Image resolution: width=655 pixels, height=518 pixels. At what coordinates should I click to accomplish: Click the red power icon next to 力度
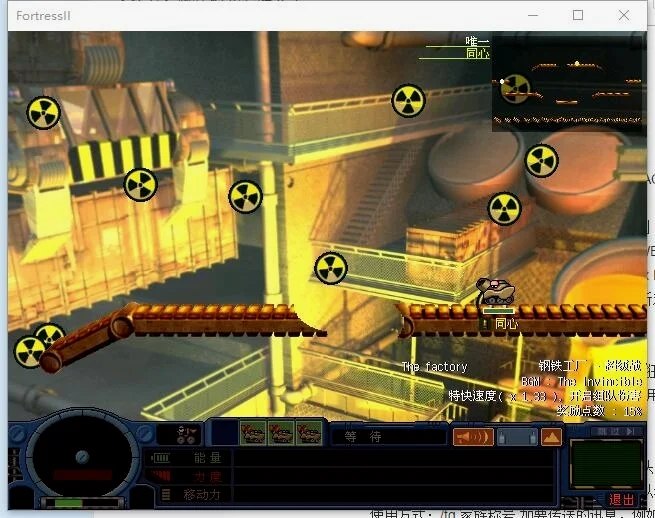[x=161, y=476]
